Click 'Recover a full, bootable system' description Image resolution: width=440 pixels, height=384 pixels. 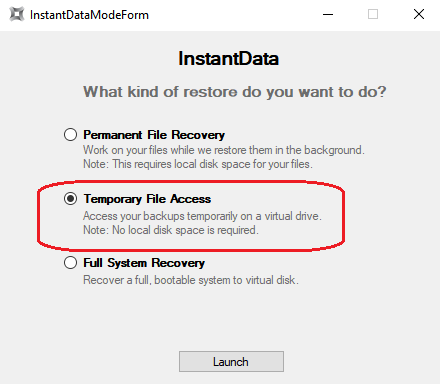click(x=191, y=280)
